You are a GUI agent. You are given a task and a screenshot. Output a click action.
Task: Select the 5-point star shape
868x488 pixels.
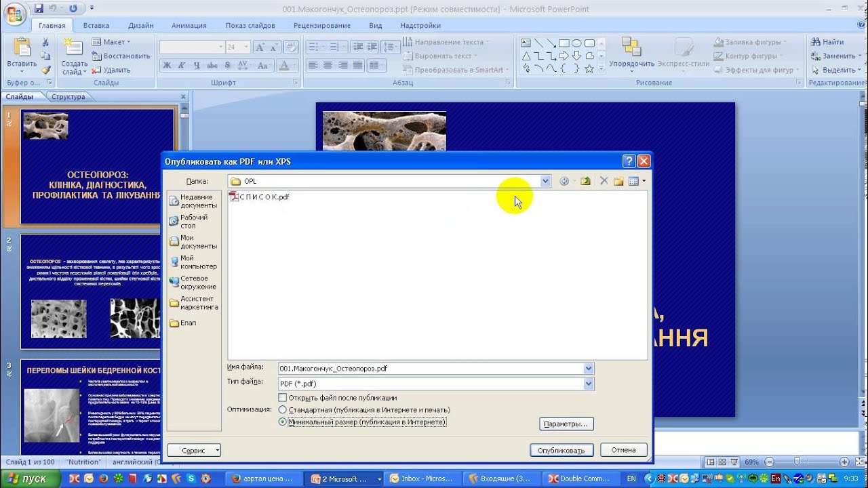point(589,68)
